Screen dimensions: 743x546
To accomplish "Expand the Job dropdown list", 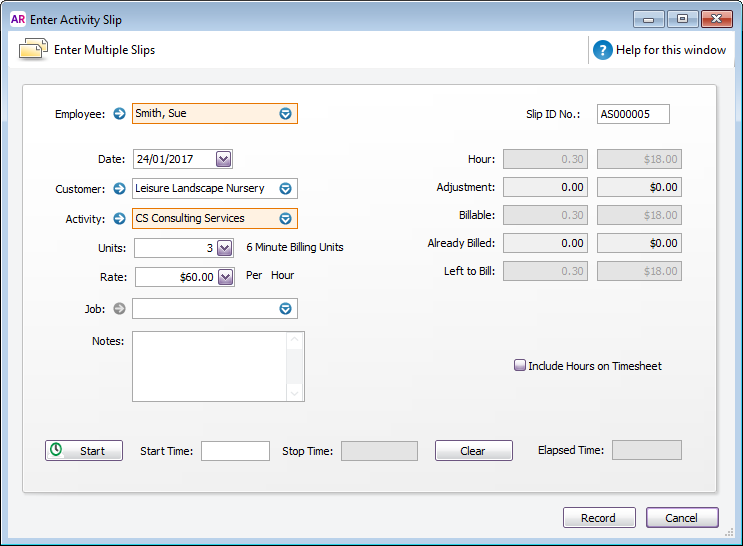I will (285, 309).
